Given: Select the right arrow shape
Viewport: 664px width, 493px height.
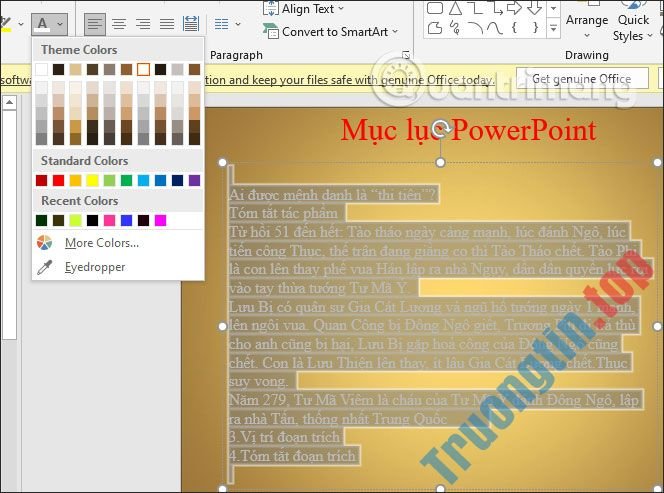Looking at the screenshot, I should 515,8.
